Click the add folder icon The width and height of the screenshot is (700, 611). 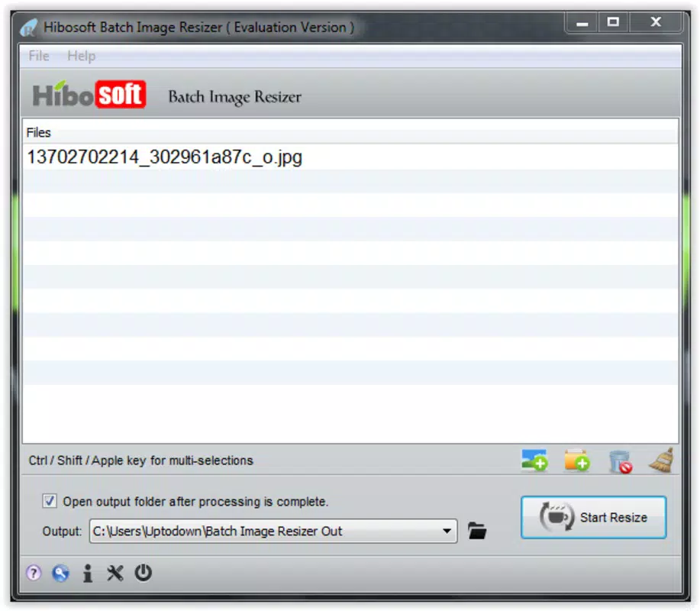coord(577,460)
